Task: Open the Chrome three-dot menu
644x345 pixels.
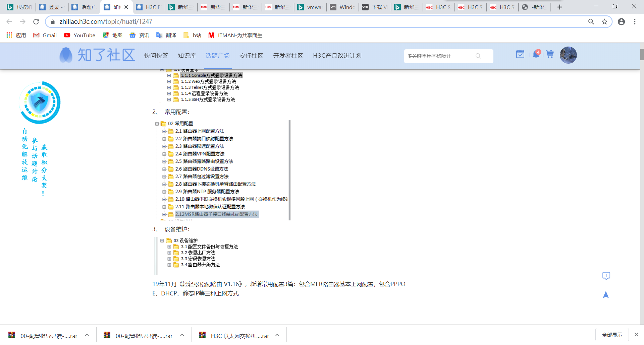Action: pos(635,22)
